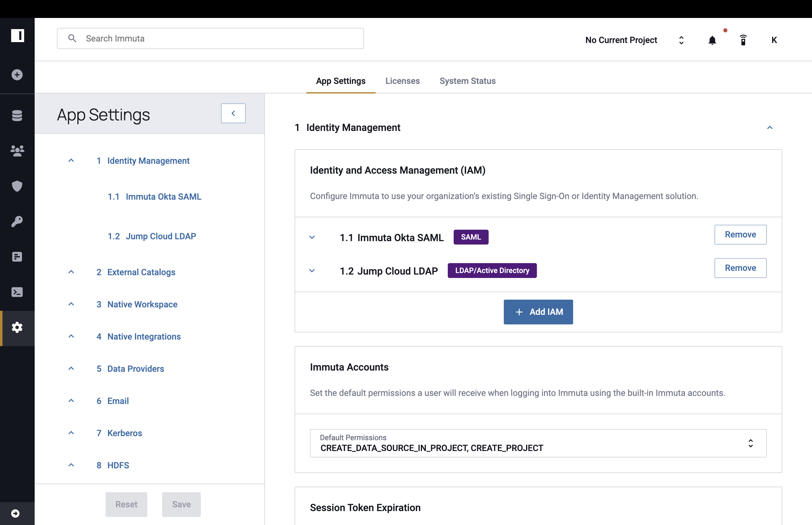The image size is (812, 525).
Task: Click the database layers icon in sidebar
Action: 17,114
